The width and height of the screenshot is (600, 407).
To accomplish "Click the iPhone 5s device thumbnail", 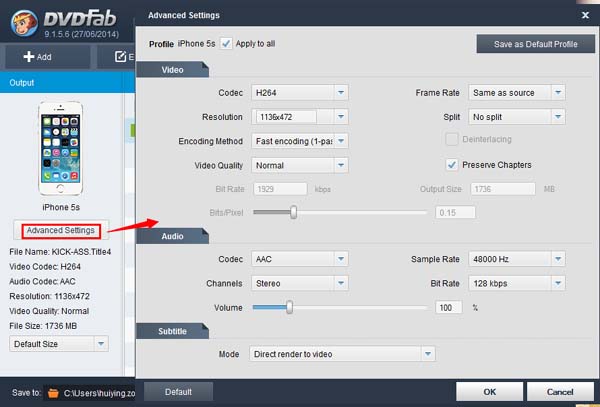I will [60, 148].
